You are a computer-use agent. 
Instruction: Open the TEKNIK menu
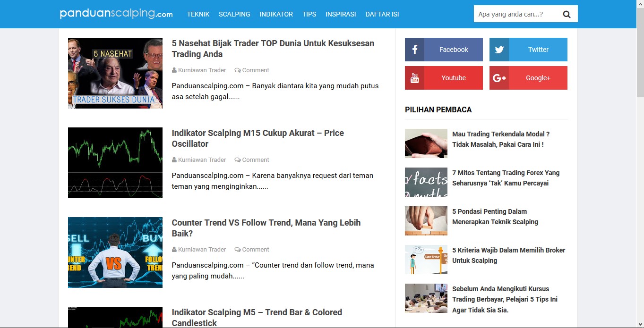click(198, 14)
